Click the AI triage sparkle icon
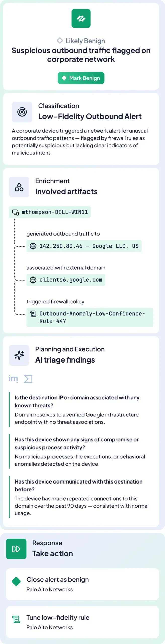The height and width of the screenshot is (644, 165). pyautogui.click(x=19, y=355)
